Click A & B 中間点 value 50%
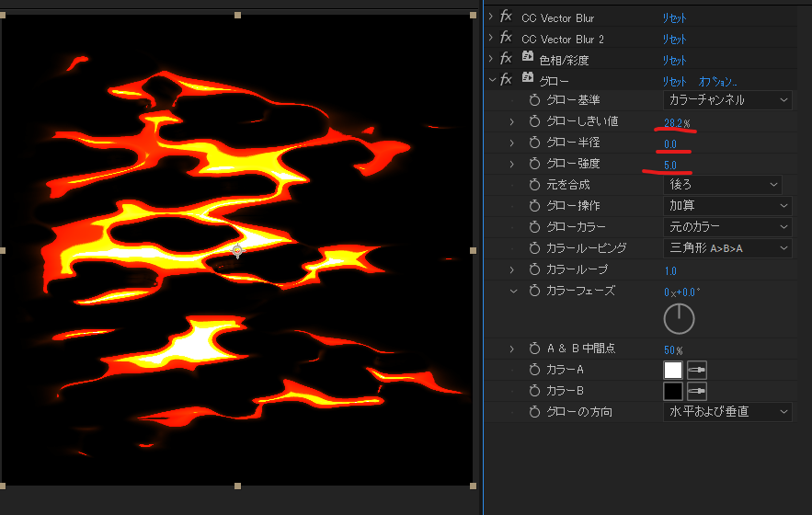Image resolution: width=812 pixels, height=515 pixels. (673, 350)
